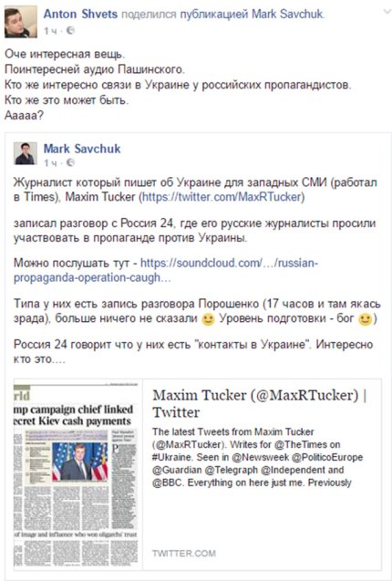Open Anton Shvets profile name link
Screen dimensions: 392x581
coord(80,14)
